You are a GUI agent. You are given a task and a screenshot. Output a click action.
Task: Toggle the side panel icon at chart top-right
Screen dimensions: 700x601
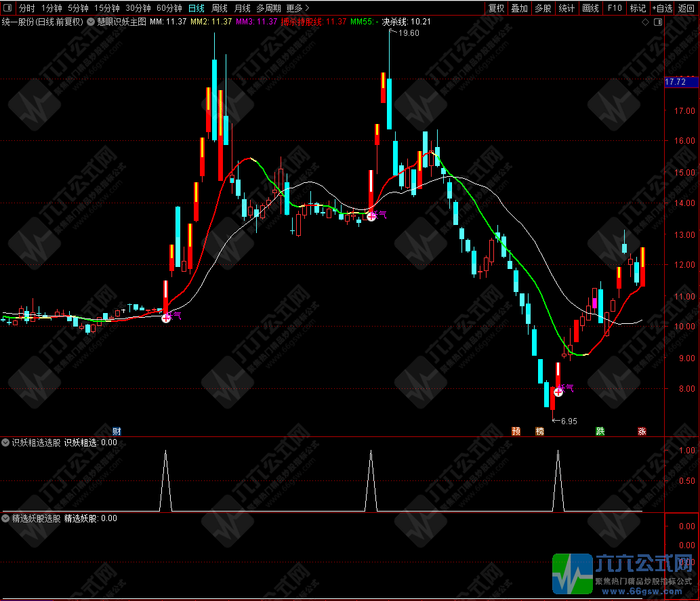(658, 22)
